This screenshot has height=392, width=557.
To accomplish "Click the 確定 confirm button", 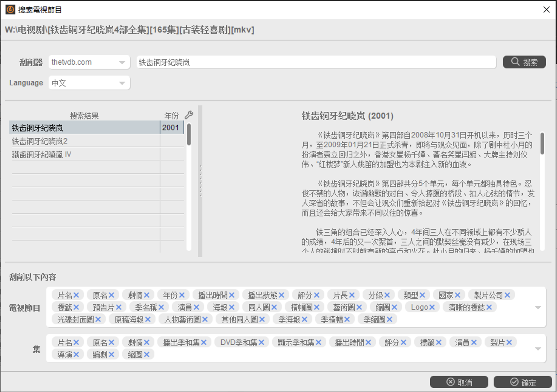I will click(x=523, y=382).
